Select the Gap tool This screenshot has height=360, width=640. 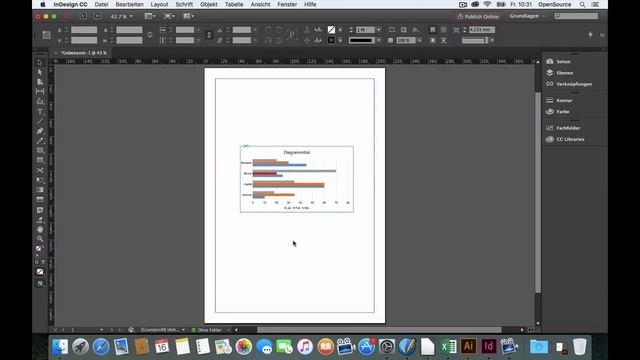pyautogui.click(x=40, y=91)
